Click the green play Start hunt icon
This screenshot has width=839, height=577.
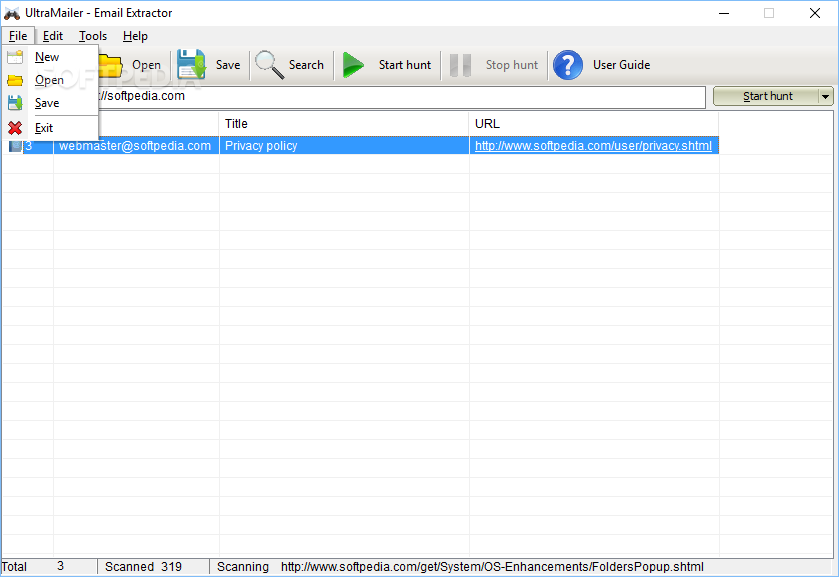coord(353,65)
